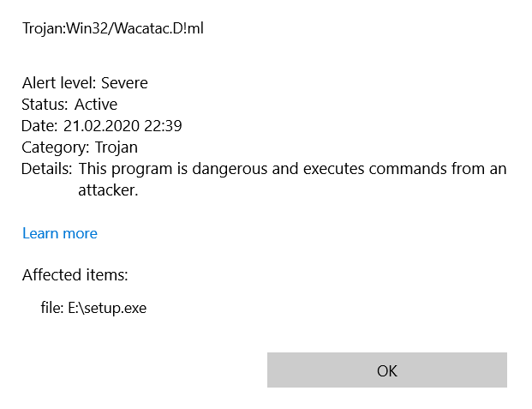Select the E:\setup.exe affected file entry
Image resolution: width=532 pixels, height=409 pixels.
pyautogui.click(x=107, y=308)
